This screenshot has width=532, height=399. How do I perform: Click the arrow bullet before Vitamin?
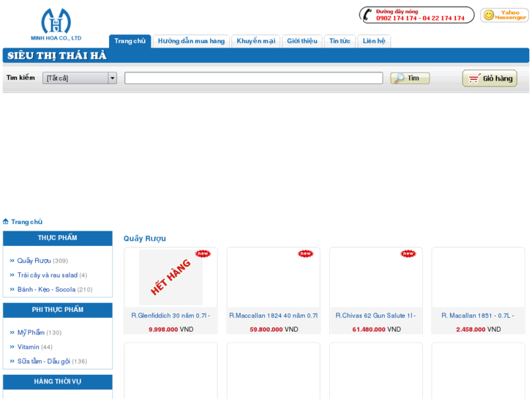(12, 347)
